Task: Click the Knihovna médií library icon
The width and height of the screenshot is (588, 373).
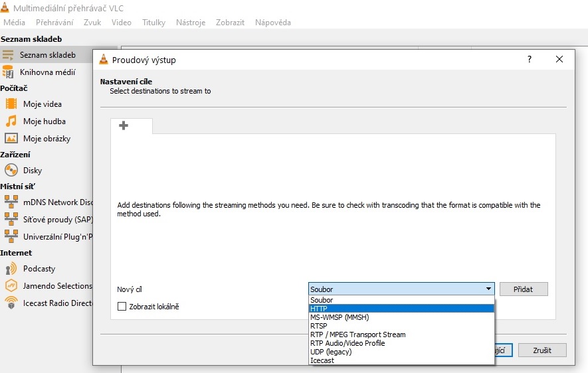Action: (x=8, y=72)
